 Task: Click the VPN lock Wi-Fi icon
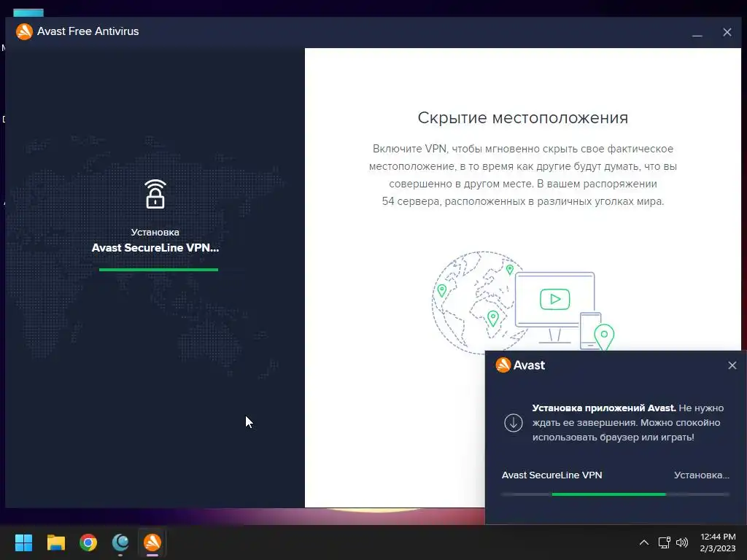pyautogui.click(x=155, y=194)
